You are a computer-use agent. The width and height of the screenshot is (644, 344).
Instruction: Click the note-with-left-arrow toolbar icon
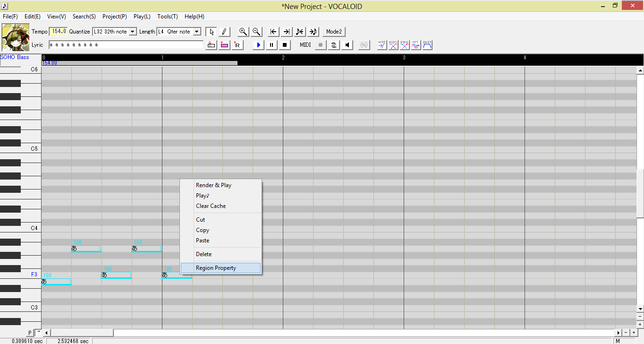tap(300, 32)
